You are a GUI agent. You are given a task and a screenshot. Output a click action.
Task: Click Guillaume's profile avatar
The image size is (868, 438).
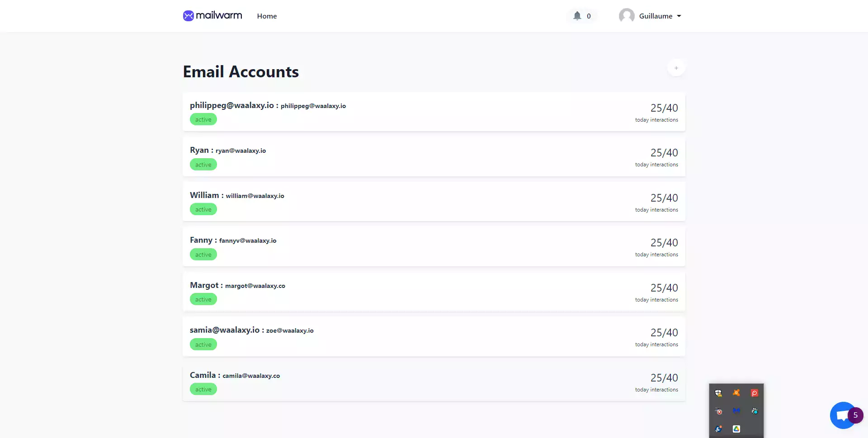(x=627, y=16)
